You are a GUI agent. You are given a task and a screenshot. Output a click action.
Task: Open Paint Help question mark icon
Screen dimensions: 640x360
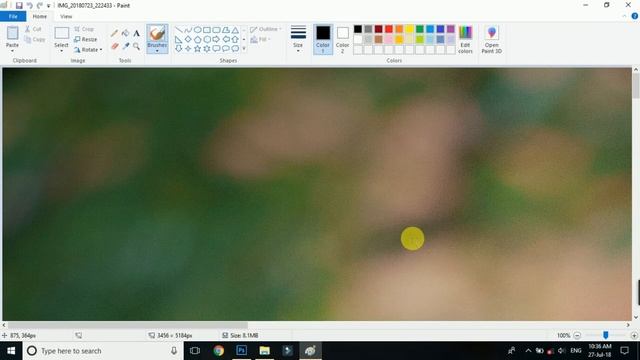[x=635, y=16]
